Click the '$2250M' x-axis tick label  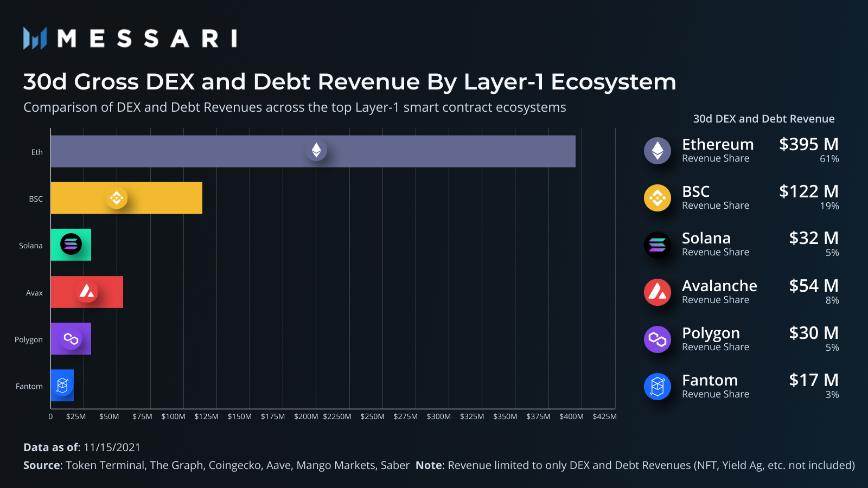click(x=337, y=416)
